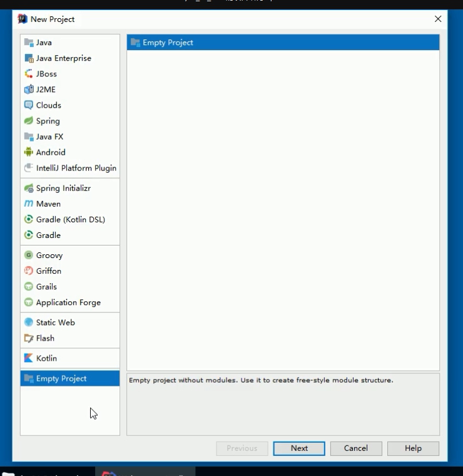Select "Empty Project" label in right panel
This screenshot has height=476, width=463.
pyautogui.click(x=168, y=43)
